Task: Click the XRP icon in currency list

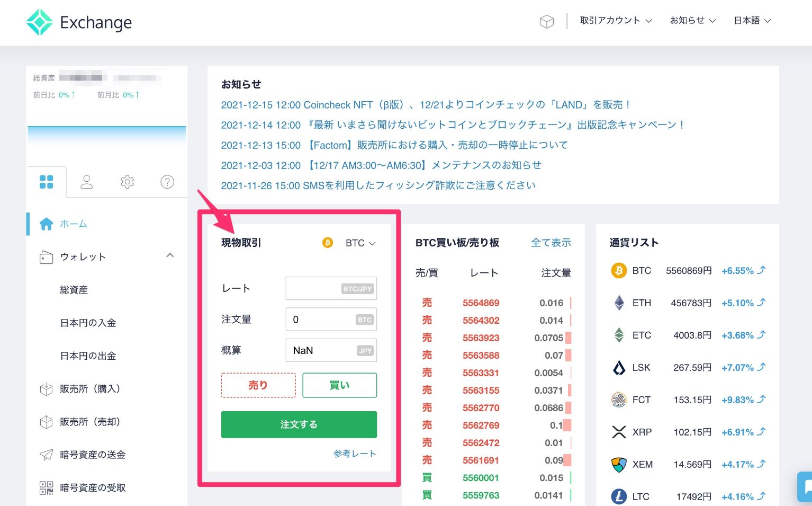Action: pos(619,432)
